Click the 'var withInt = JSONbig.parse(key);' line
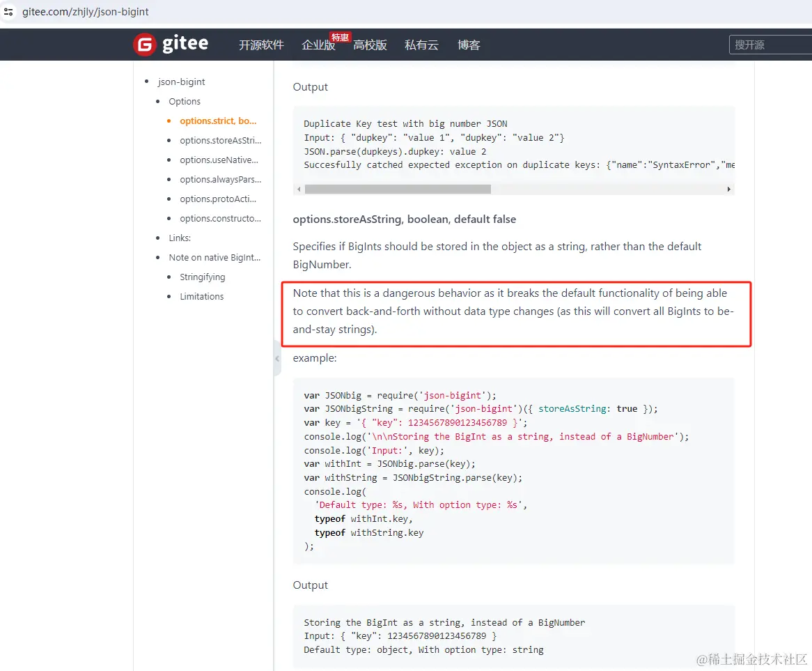This screenshot has width=812, height=671. [x=389, y=464]
